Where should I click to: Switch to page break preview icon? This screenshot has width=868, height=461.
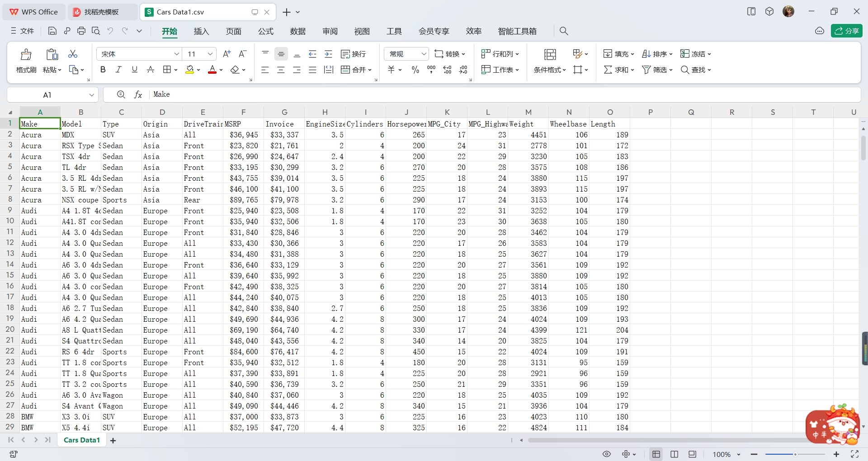674,454
